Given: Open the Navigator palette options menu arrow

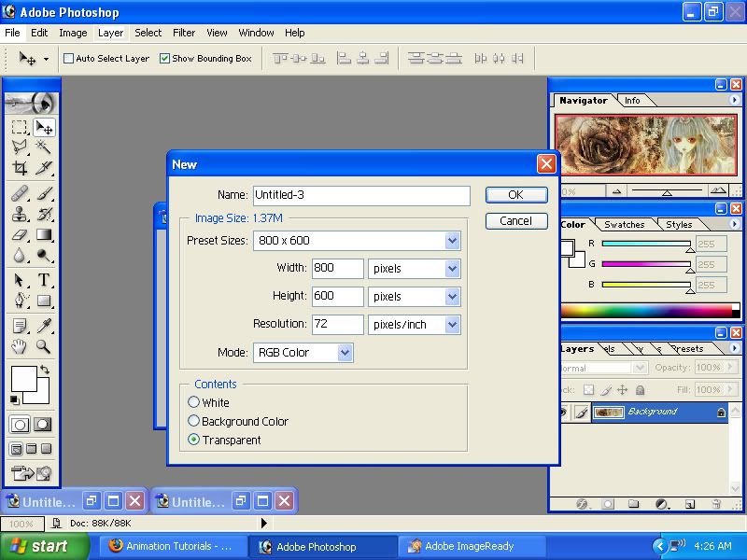Looking at the screenshot, I should point(734,100).
